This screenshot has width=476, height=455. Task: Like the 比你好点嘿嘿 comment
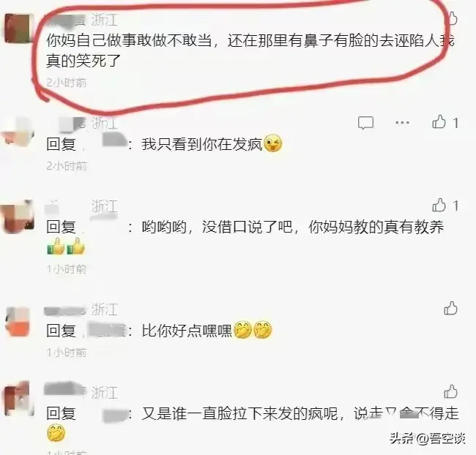coord(450,308)
